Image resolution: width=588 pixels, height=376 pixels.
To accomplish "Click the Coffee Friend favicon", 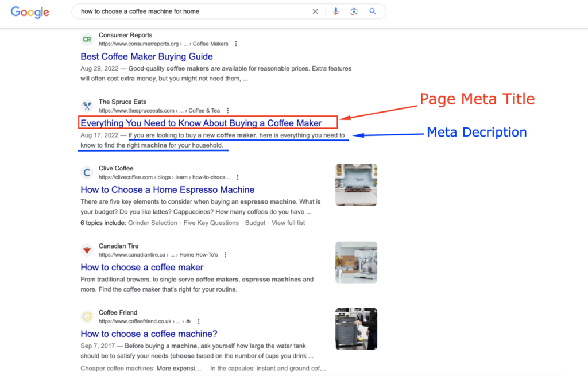I will 87,317.
